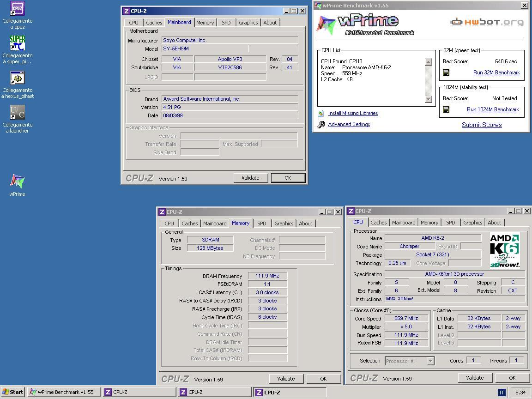Open the Install Missing Libraries link
532x399 pixels.
tap(353, 113)
